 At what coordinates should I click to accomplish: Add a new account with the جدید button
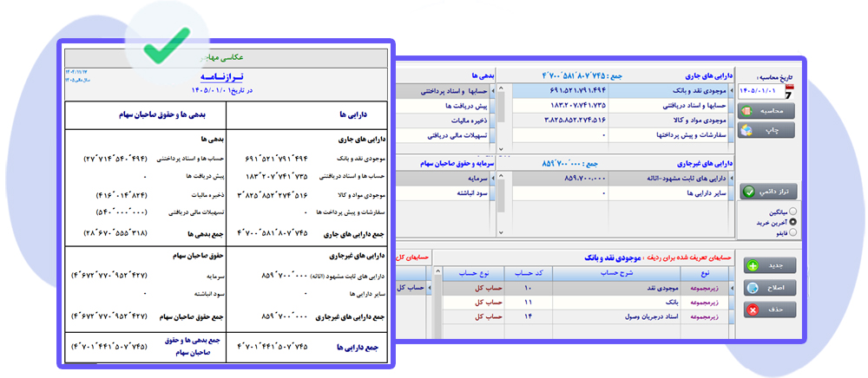(771, 265)
